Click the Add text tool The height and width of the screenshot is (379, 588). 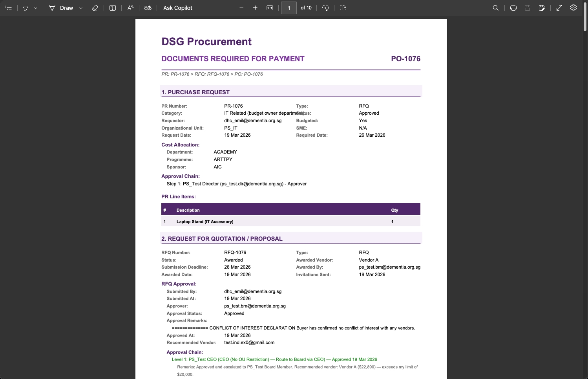(113, 8)
